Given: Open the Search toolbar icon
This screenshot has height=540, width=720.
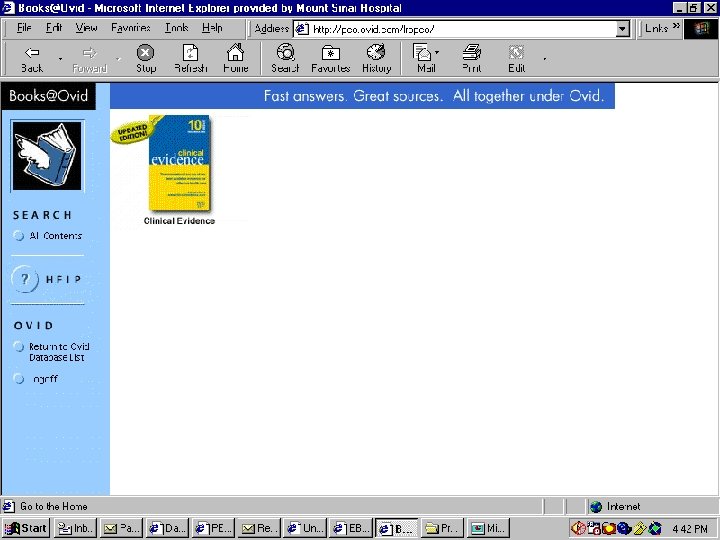Looking at the screenshot, I should coord(285,53).
